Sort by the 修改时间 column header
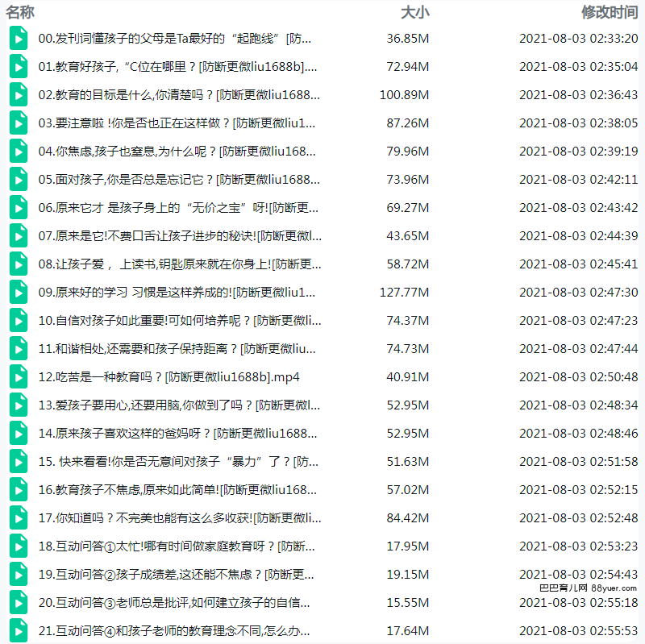Viewport: 645px width, 644px height. point(610,12)
